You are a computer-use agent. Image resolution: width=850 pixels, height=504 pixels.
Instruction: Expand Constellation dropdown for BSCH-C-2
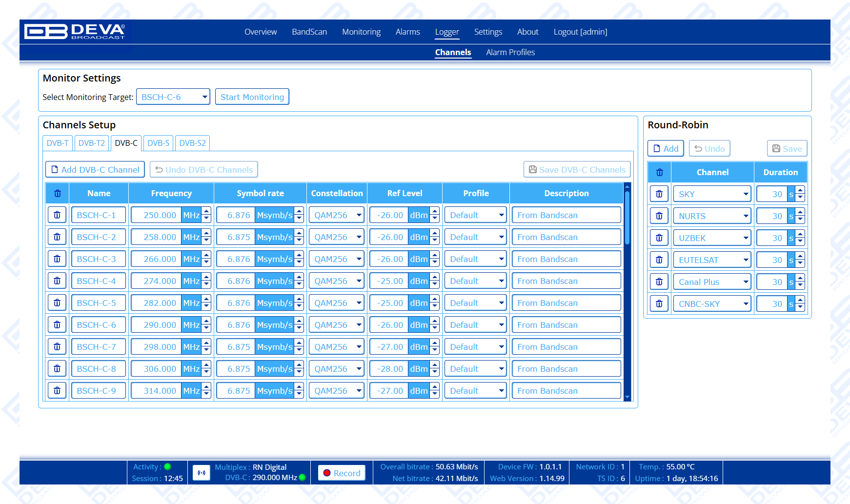[x=337, y=237]
